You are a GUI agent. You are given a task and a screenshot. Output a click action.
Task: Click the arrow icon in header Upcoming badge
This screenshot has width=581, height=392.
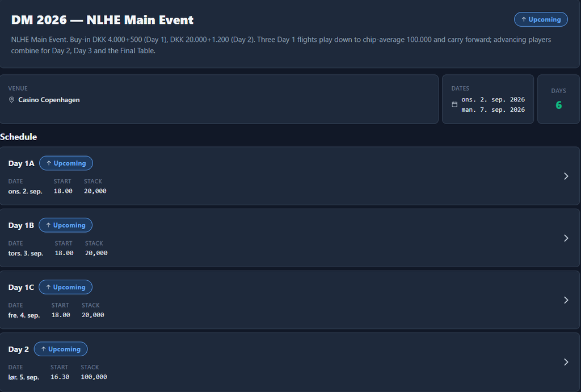click(x=524, y=19)
